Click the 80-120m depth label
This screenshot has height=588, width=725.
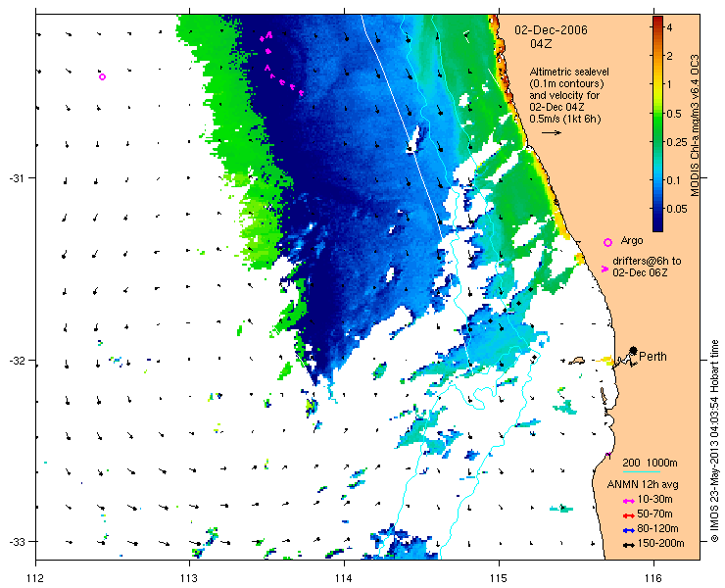(657, 529)
